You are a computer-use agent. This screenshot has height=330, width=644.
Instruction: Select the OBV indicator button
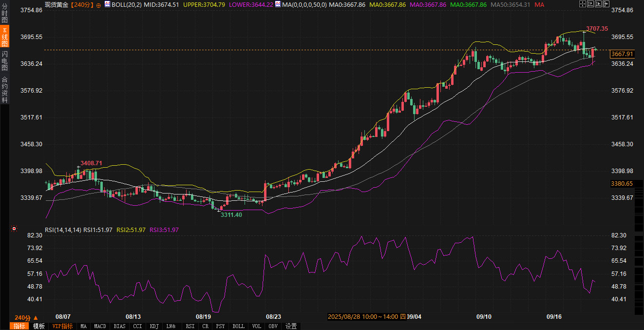[273, 326]
